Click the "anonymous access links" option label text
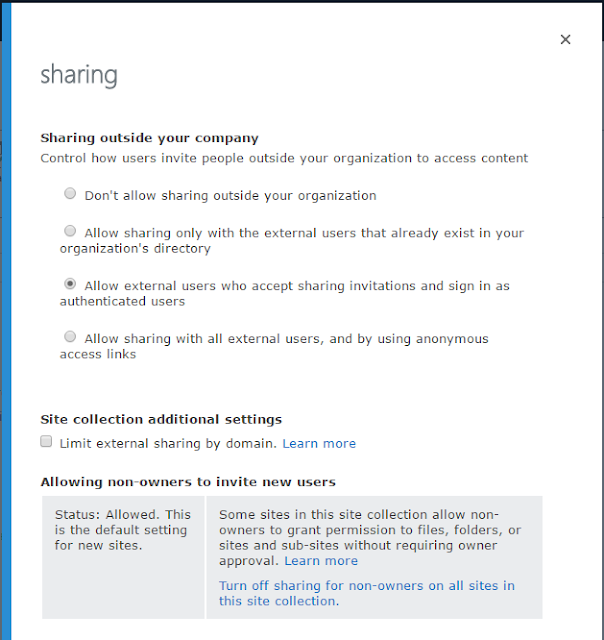Image resolution: width=604 pixels, height=640 pixels. [274, 346]
